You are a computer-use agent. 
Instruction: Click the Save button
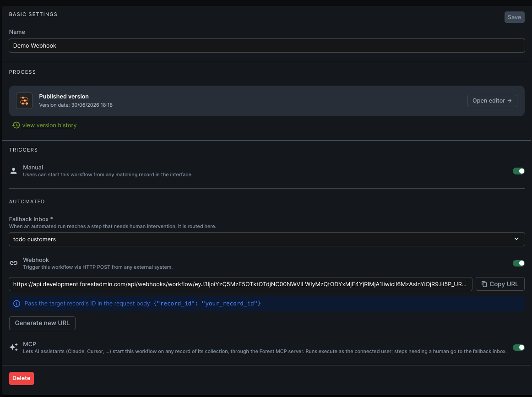click(x=514, y=17)
